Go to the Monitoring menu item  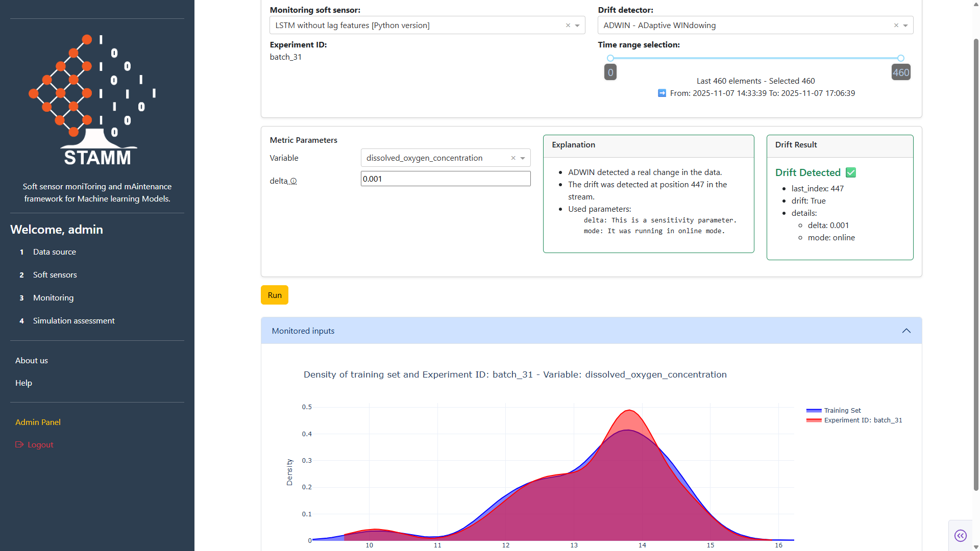pyautogui.click(x=53, y=297)
